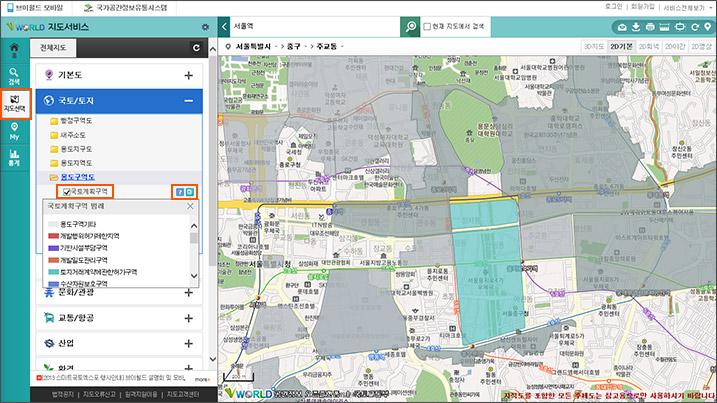Collapse the panel with the left chevron button

pos(224,27)
